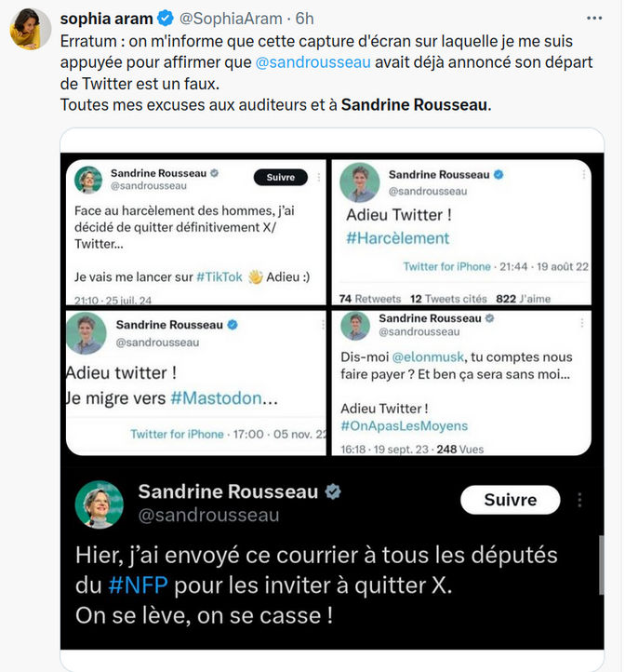
Task: Click the waving hand emoji after #TikTok
Action: click(x=256, y=278)
